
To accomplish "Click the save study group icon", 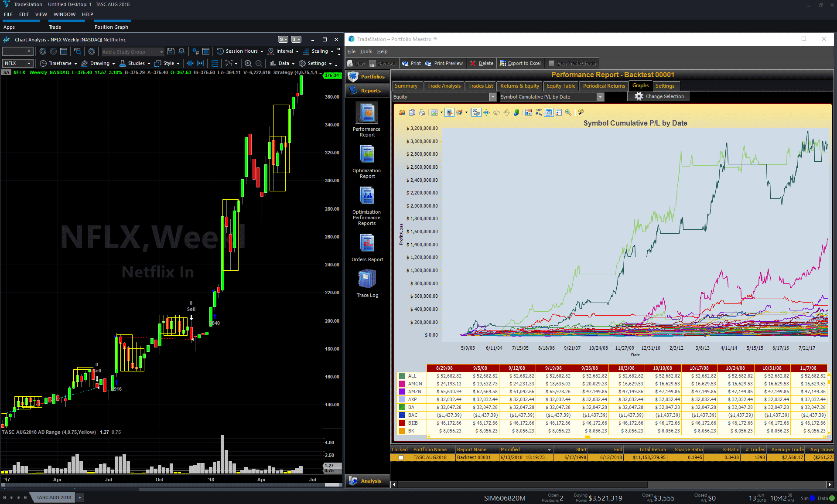I will click(x=171, y=51).
